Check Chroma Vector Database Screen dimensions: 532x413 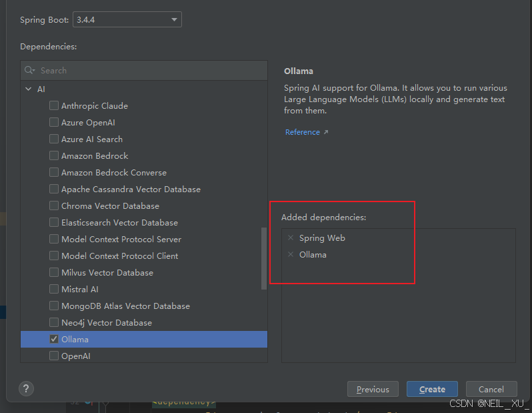(x=54, y=205)
